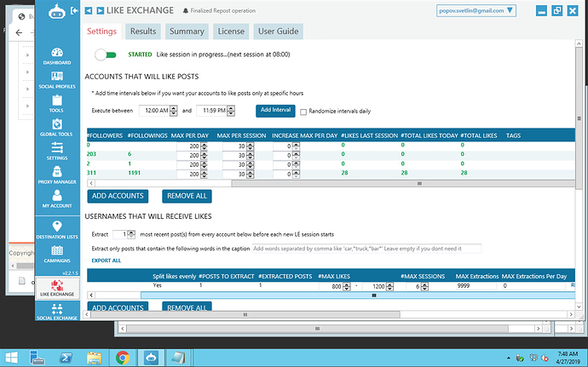This screenshot has height=367, width=588.
Task: Go back with left arrow icon
Action: pyautogui.click(x=89, y=10)
